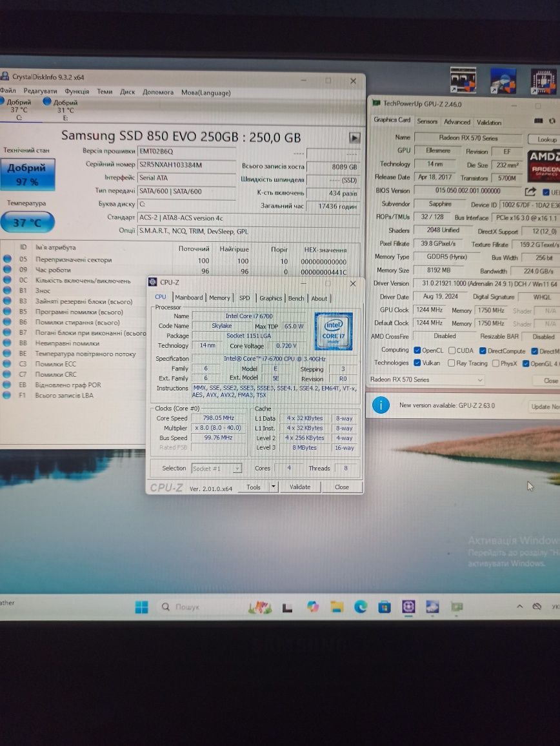Toggle the DirectCompute checkbox
The image size is (560, 746).
click(x=483, y=350)
